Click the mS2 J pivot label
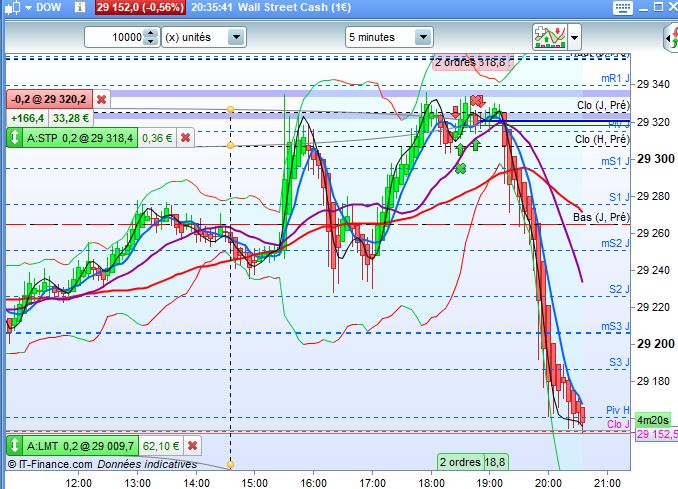Image resolution: width=678 pixels, height=489 pixels. pos(615,243)
